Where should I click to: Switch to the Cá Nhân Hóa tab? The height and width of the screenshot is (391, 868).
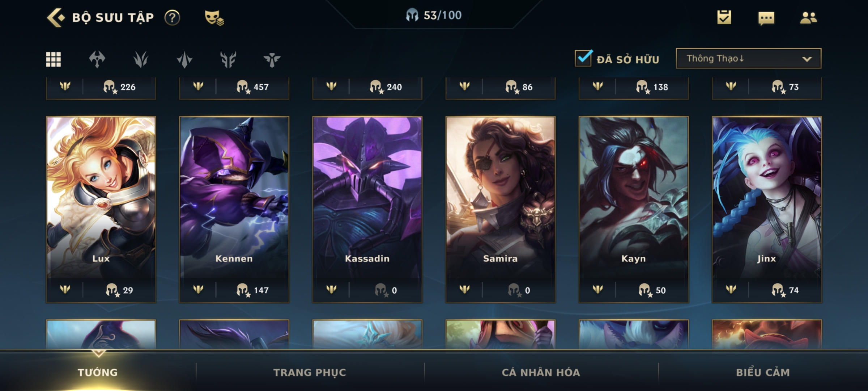point(541,372)
